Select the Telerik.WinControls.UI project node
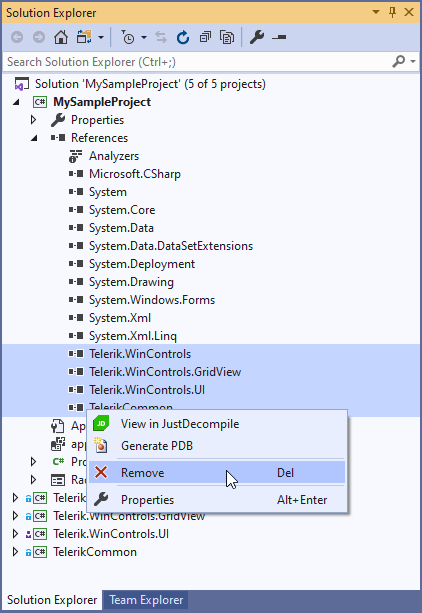Image resolution: width=422 pixels, height=613 pixels. click(111, 534)
